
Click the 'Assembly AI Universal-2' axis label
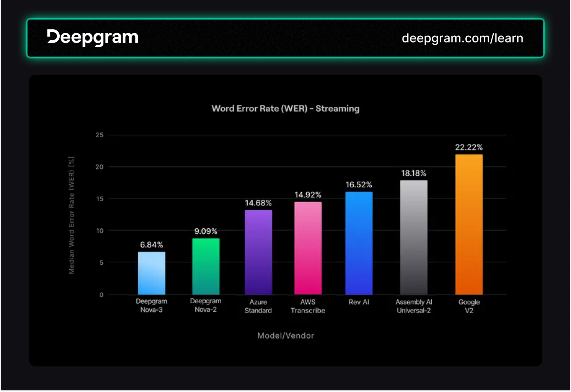414,306
